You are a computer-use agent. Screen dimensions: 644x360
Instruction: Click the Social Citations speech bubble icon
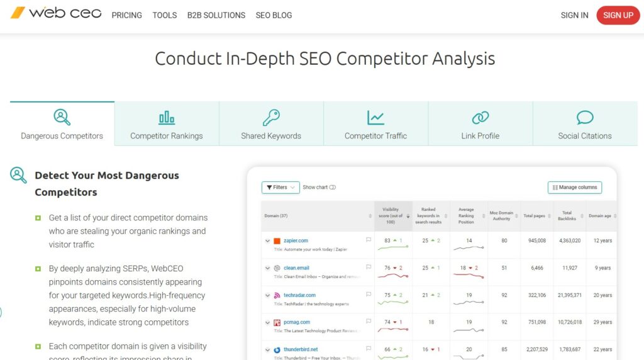click(585, 117)
